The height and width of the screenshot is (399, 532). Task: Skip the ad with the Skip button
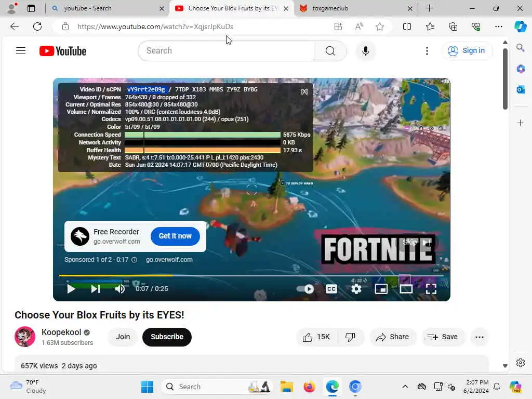pyautogui.click(x=417, y=242)
